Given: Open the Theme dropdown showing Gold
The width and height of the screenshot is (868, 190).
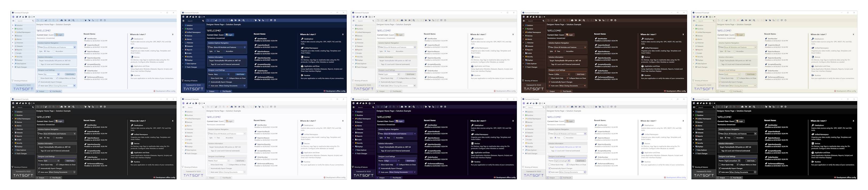Looking at the screenshot, I should tap(732, 74).
